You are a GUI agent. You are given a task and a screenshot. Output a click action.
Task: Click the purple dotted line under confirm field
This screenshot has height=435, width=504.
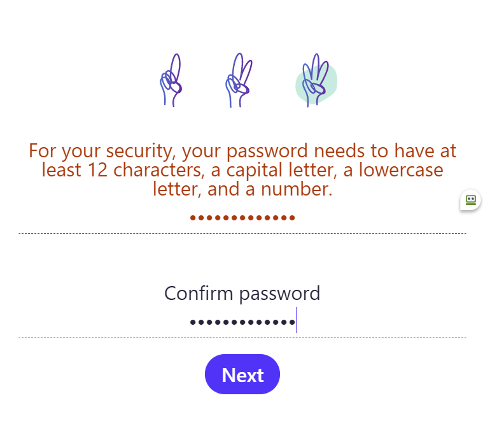242,338
